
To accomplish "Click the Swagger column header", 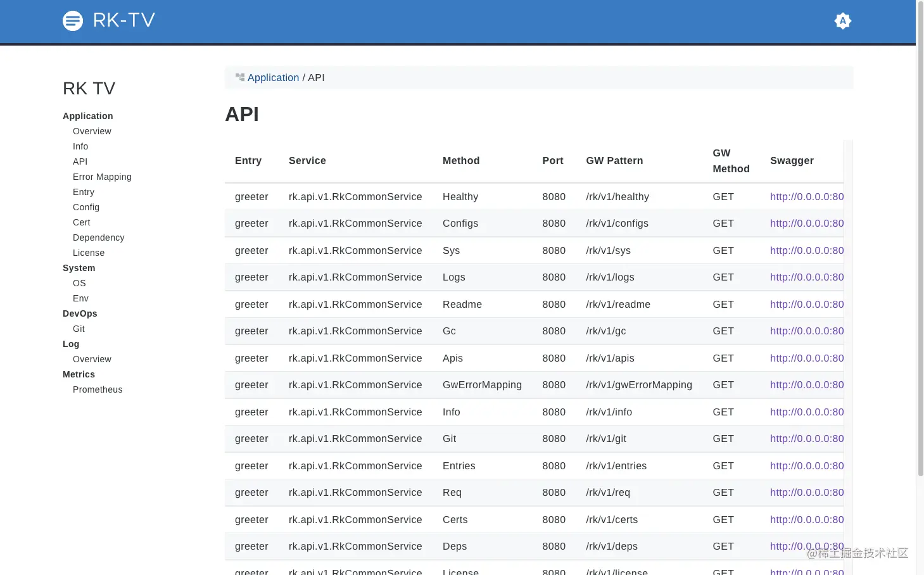I will point(792,161).
